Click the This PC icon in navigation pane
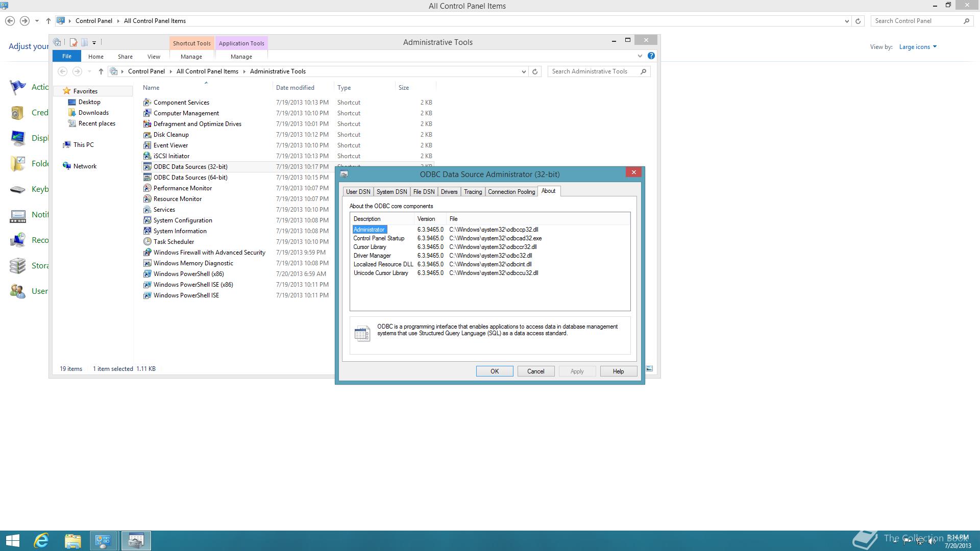 click(66, 145)
